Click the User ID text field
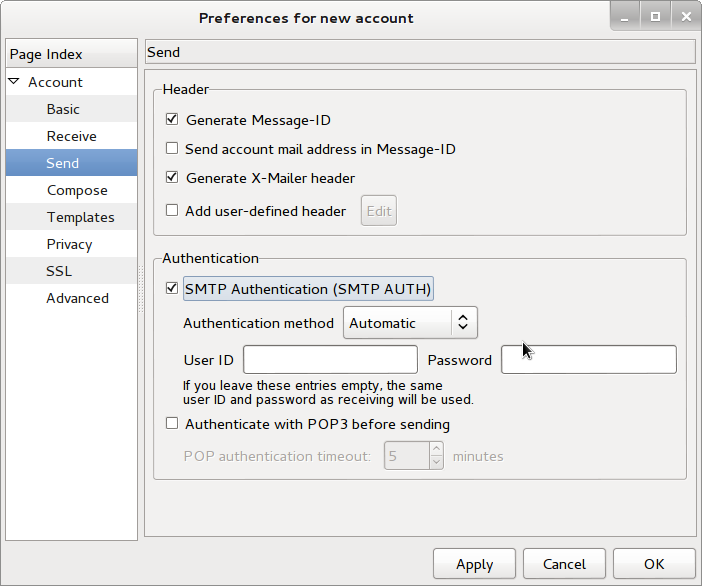 click(x=330, y=360)
